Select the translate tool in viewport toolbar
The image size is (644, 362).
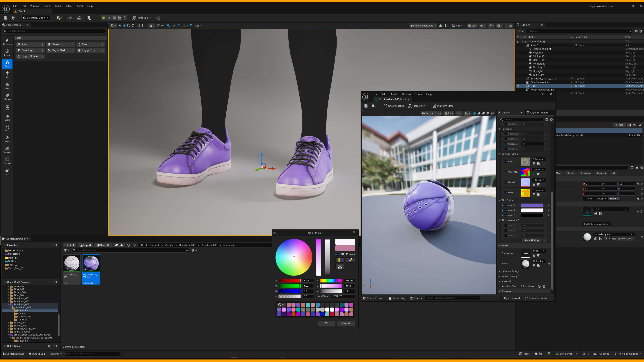[x=124, y=25]
